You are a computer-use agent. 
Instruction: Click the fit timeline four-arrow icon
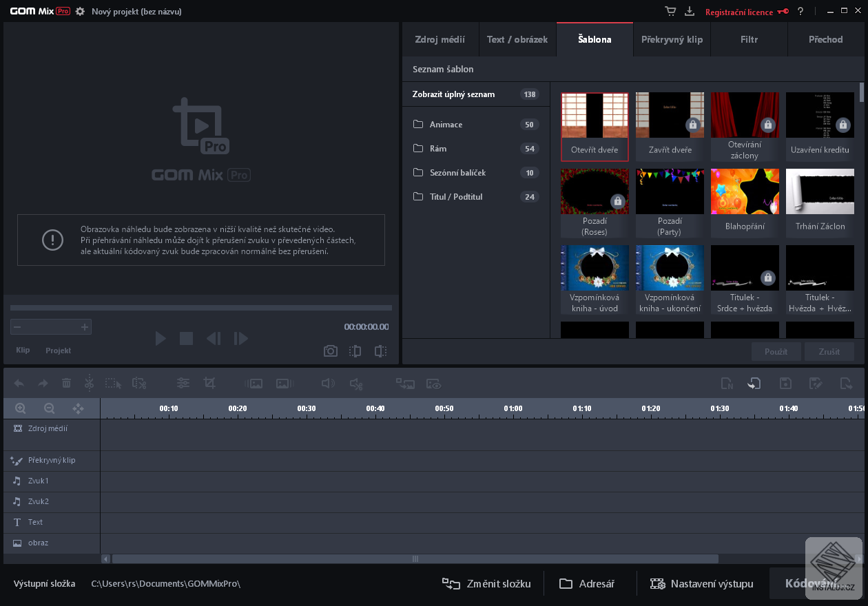[78, 408]
